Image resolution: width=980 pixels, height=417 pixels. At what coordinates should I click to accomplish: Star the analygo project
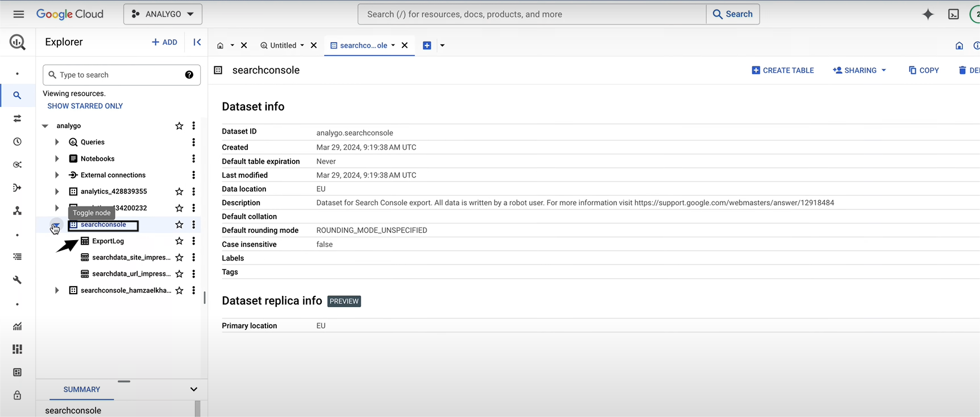tap(179, 126)
